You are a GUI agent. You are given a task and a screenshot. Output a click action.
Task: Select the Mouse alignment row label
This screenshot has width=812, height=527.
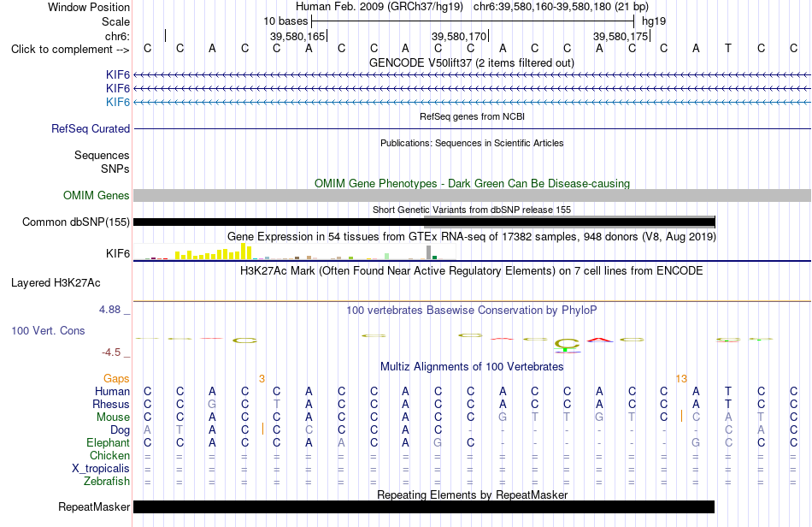(113, 417)
